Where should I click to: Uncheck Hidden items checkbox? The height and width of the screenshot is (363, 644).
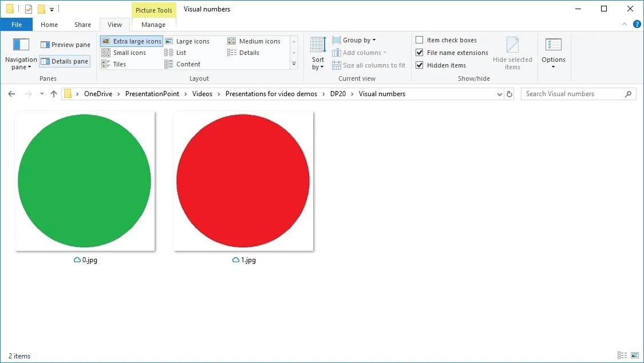pyautogui.click(x=420, y=65)
